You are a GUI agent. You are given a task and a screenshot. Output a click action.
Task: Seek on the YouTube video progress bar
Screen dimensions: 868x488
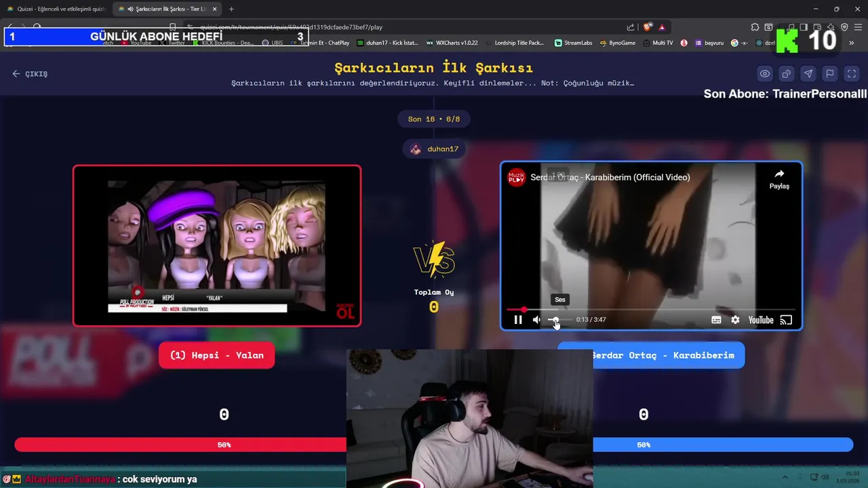[651, 310]
